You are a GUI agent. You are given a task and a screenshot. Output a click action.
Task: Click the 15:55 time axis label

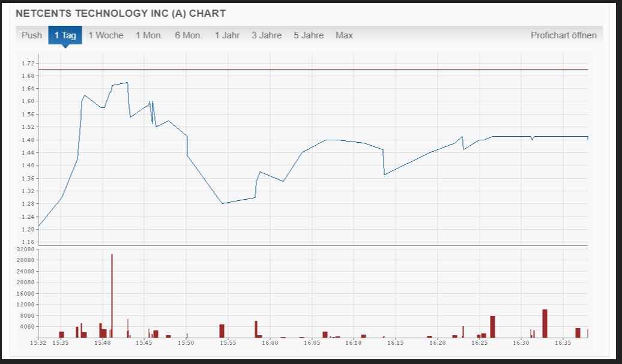228,342
